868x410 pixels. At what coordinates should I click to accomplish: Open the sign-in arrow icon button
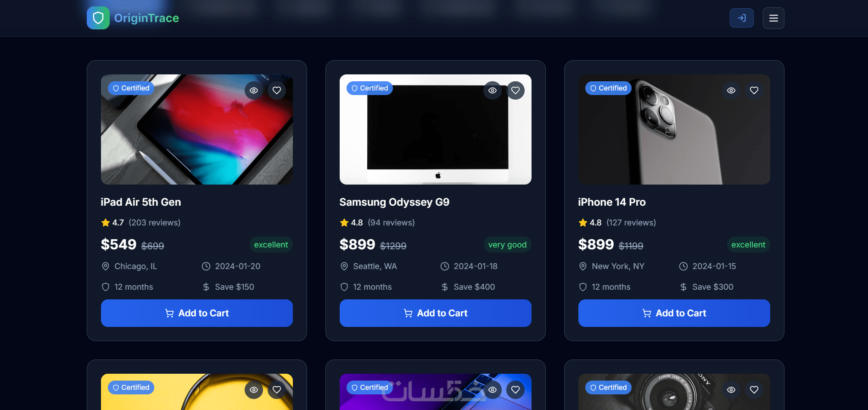click(x=742, y=18)
